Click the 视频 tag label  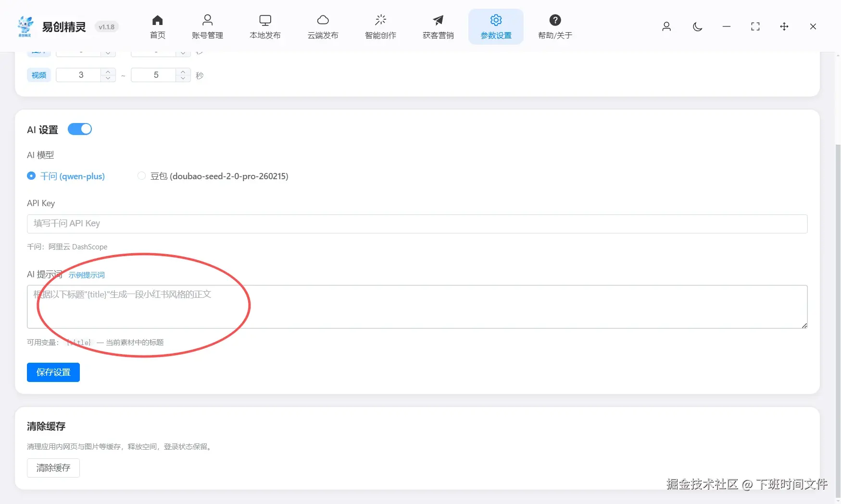(x=39, y=75)
